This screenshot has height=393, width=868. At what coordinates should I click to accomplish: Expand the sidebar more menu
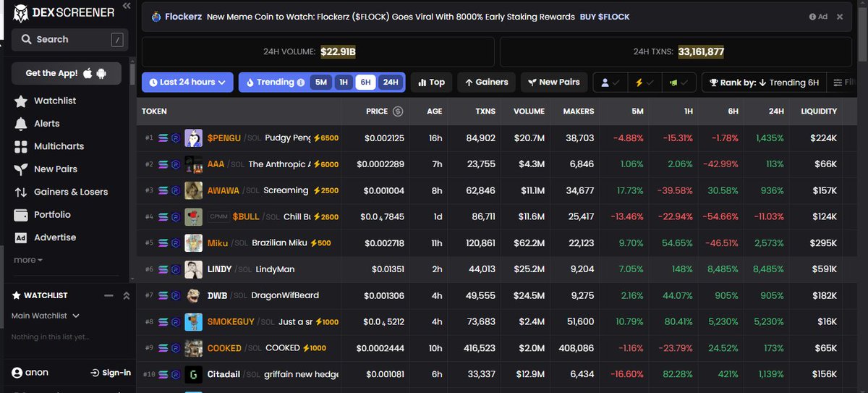tap(28, 260)
